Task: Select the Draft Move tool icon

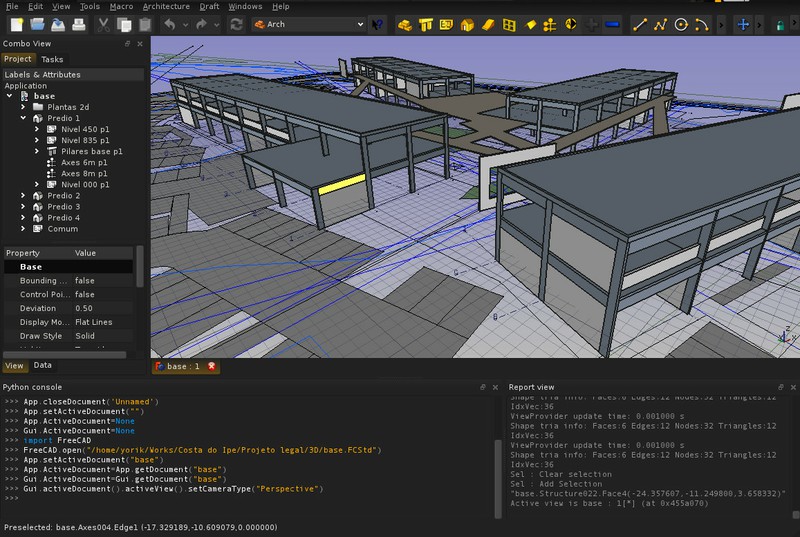Action: [743, 24]
